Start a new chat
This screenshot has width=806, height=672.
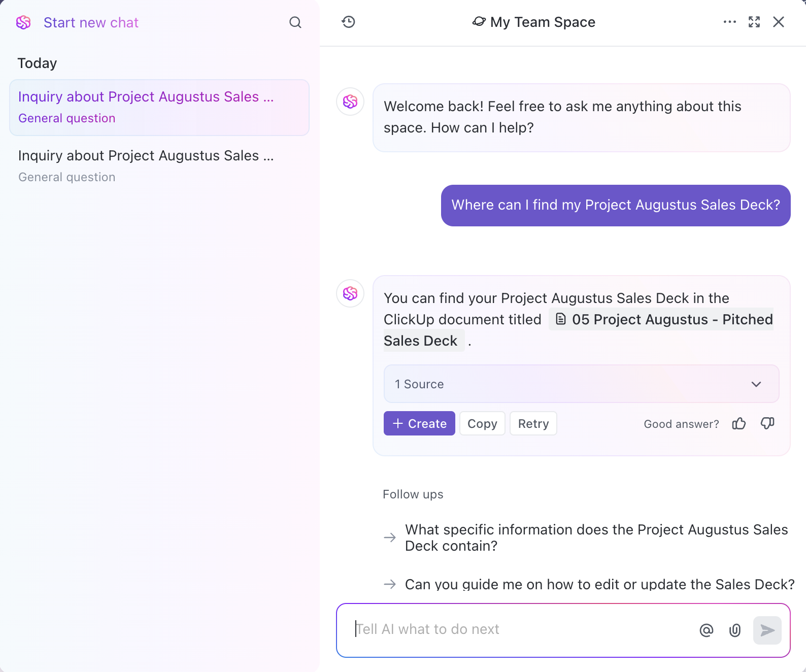pos(91,22)
